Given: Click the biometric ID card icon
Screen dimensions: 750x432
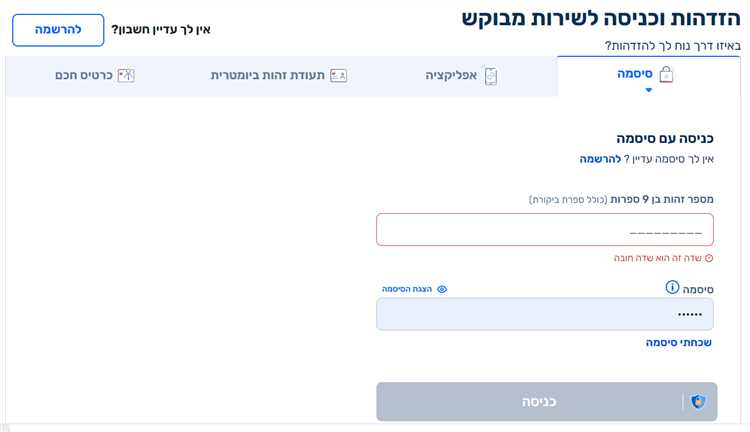Looking at the screenshot, I should pyautogui.click(x=338, y=75).
